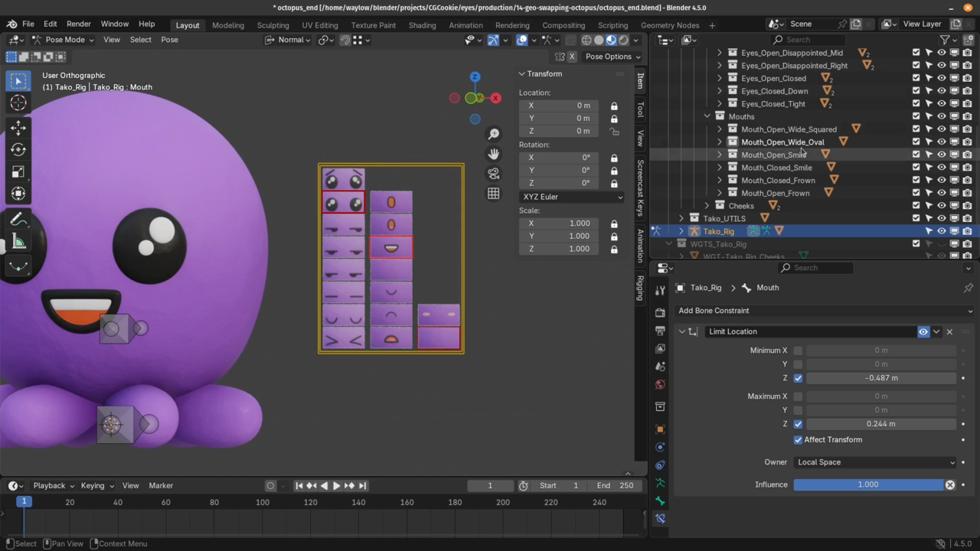Click the zoom magnifier viewport icon
Image resolution: width=980 pixels, height=551 pixels.
click(x=494, y=134)
